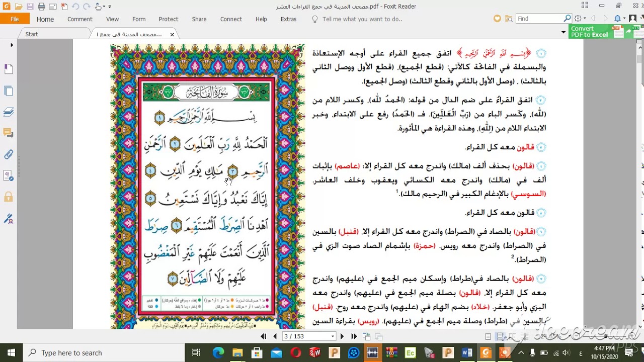The image size is (644, 362).
Task: Open the View ribbon tab
Action: pyautogui.click(x=112, y=19)
